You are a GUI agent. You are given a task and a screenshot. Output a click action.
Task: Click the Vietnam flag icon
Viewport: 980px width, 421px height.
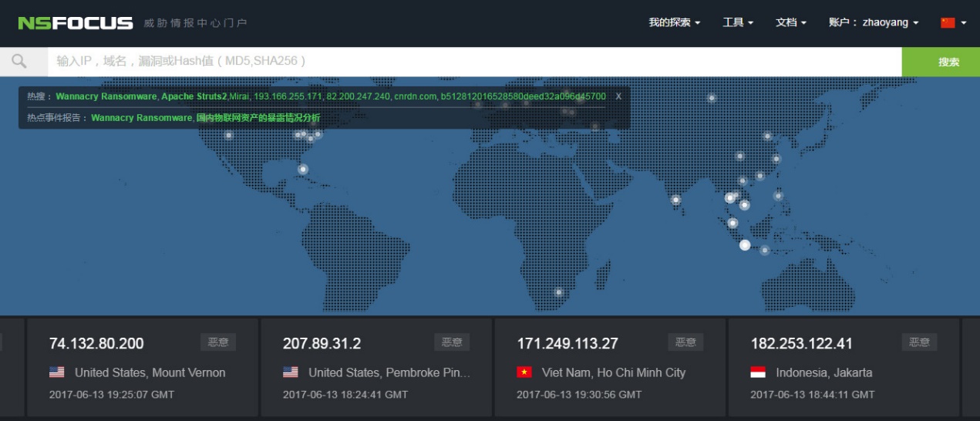[524, 372]
